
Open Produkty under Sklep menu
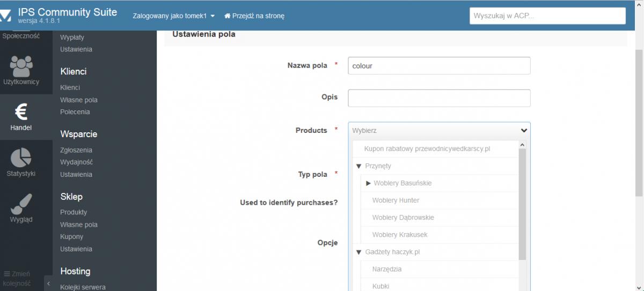click(x=74, y=212)
